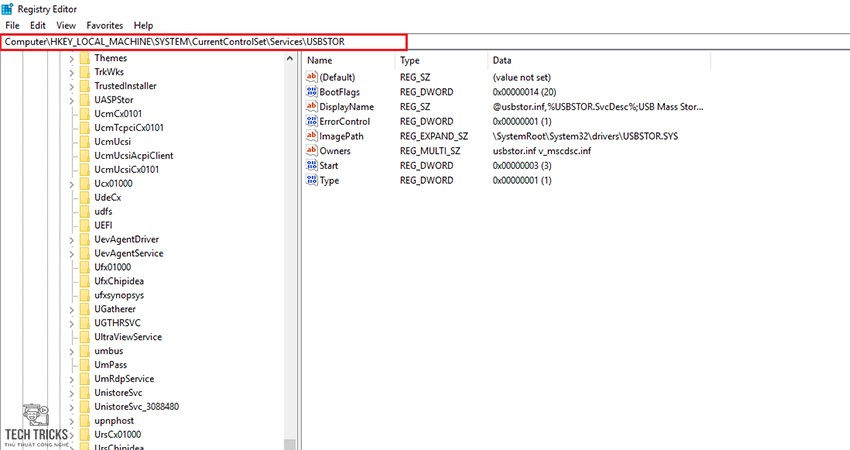The image size is (850, 450).
Task: Expand the UGatherer key
Action: [72, 310]
